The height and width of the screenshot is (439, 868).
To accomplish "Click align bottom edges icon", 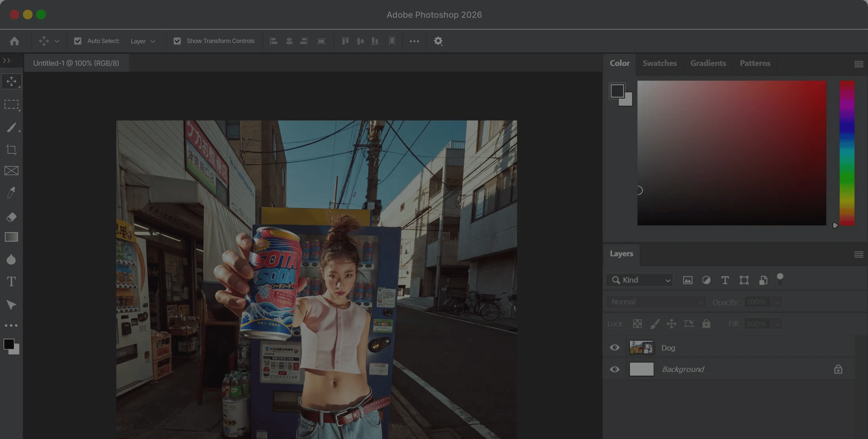I will (x=375, y=41).
